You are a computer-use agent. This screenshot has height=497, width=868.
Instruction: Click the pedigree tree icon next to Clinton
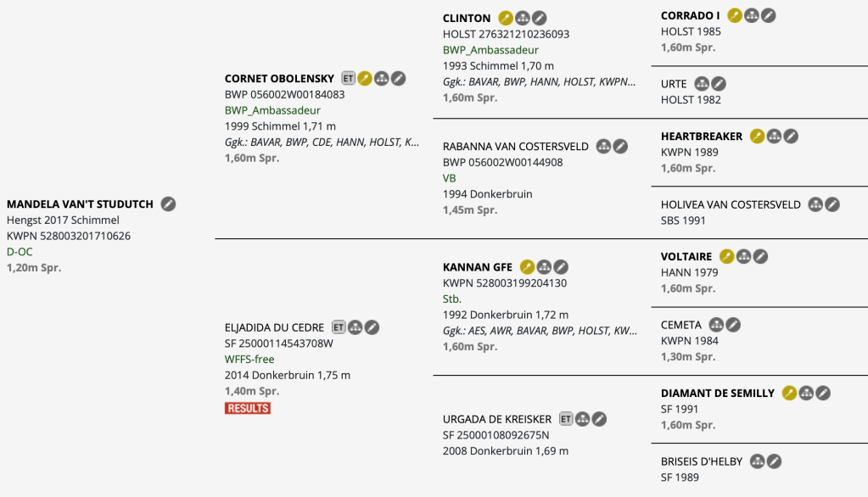[x=523, y=18]
